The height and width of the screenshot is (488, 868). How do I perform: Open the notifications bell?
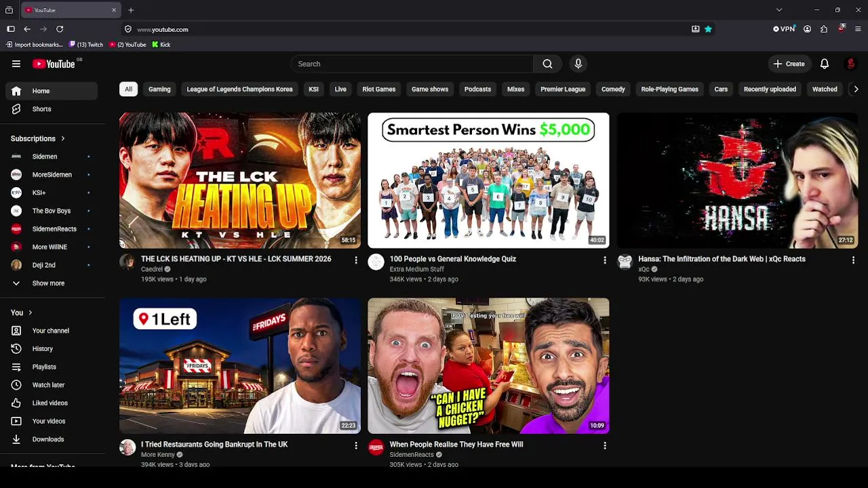[825, 64]
